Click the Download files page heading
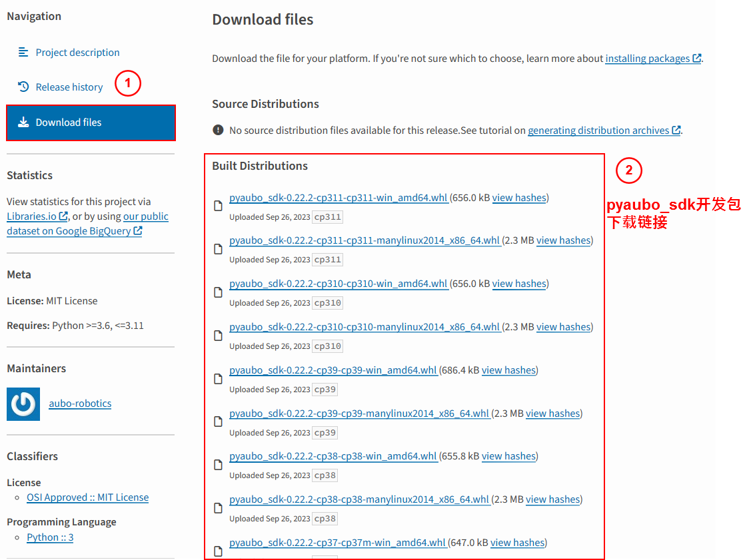 point(263,20)
